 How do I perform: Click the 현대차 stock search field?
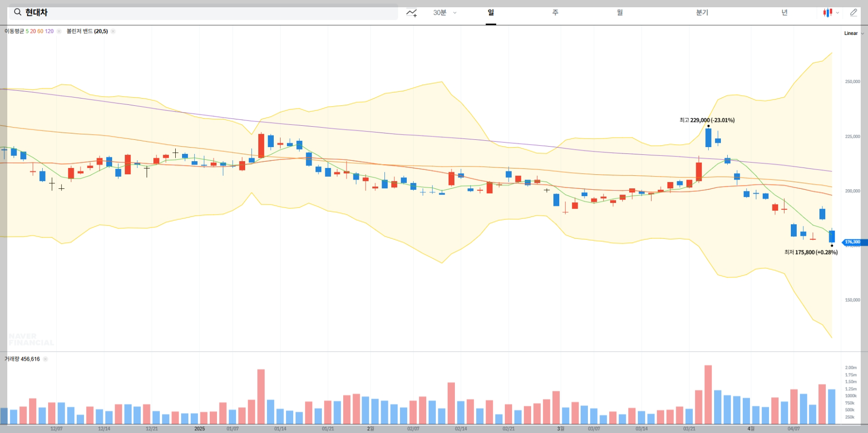coord(203,12)
